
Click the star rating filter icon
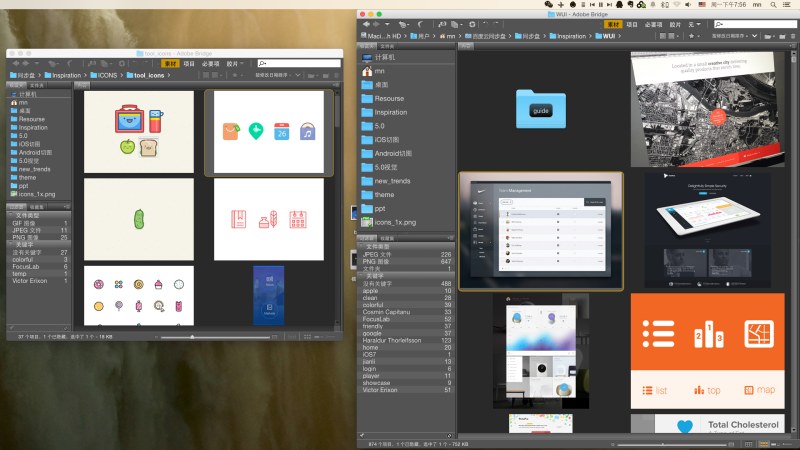pos(691,36)
